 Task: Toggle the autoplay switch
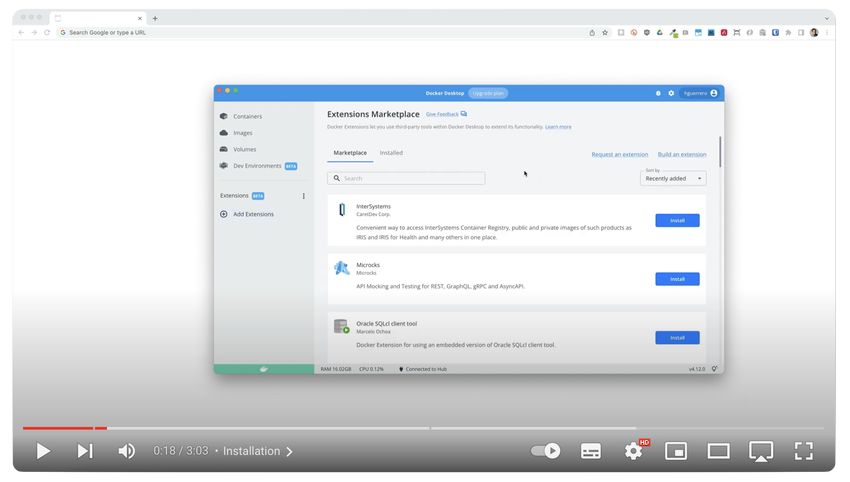click(x=546, y=451)
